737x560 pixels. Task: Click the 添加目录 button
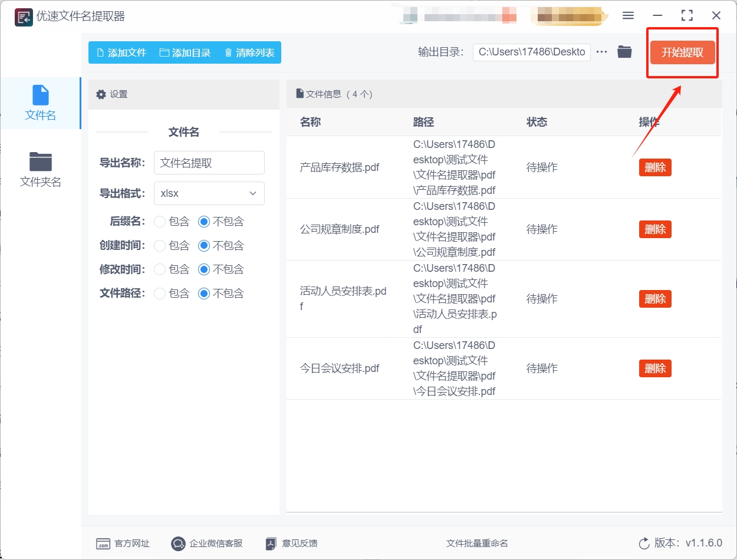pyautogui.click(x=185, y=52)
